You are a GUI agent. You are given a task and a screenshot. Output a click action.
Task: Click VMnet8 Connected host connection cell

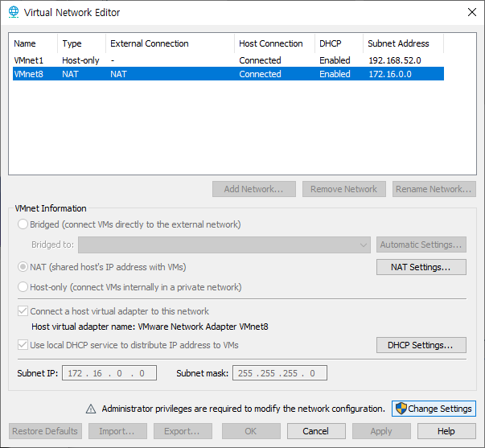coord(260,74)
